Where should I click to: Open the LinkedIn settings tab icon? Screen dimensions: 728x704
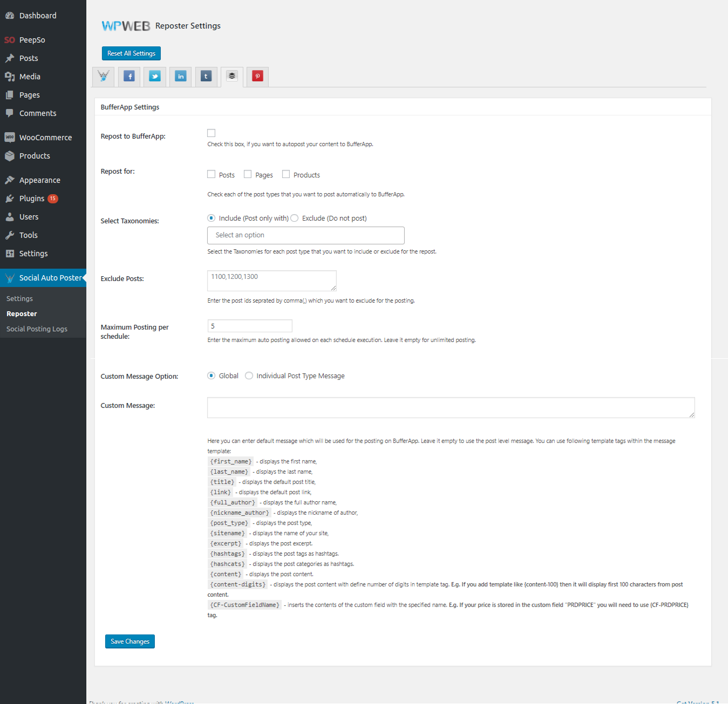181,77
